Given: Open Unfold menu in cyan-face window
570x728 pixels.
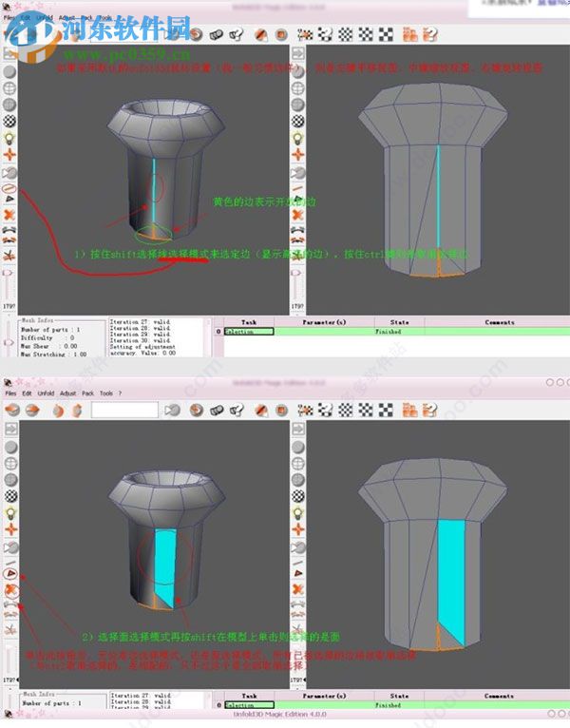Looking at the screenshot, I should [x=46, y=393].
